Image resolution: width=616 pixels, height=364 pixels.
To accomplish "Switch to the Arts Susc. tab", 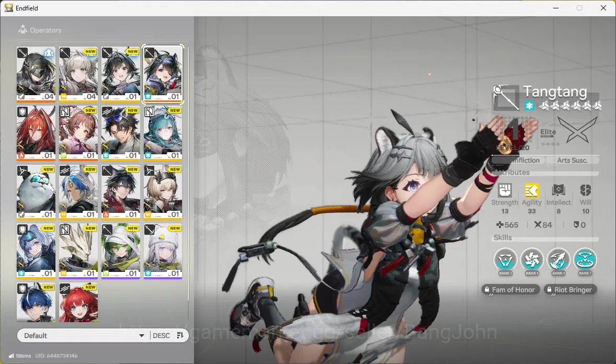I will pos(573,160).
